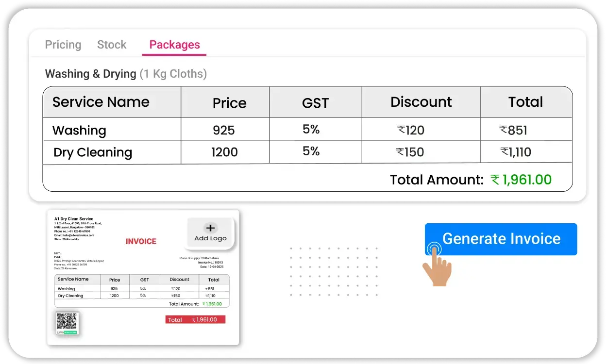Select the Dry Cleaning row name
The width and height of the screenshot is (607, 364).
[93, 152]
